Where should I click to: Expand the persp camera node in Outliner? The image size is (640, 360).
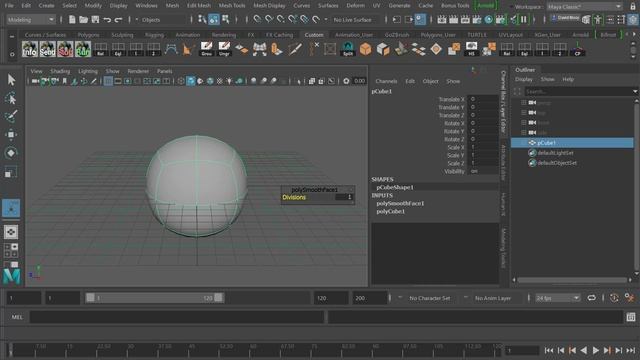tap(523, 102)
